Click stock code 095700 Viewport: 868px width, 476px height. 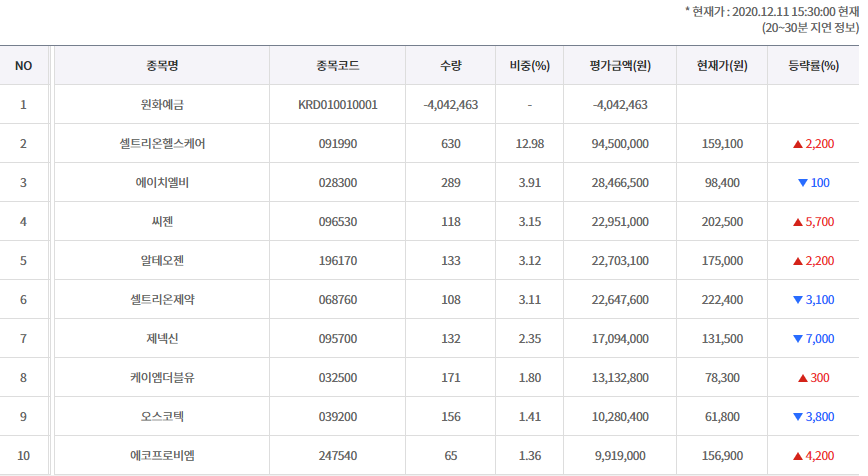point(338,339)
